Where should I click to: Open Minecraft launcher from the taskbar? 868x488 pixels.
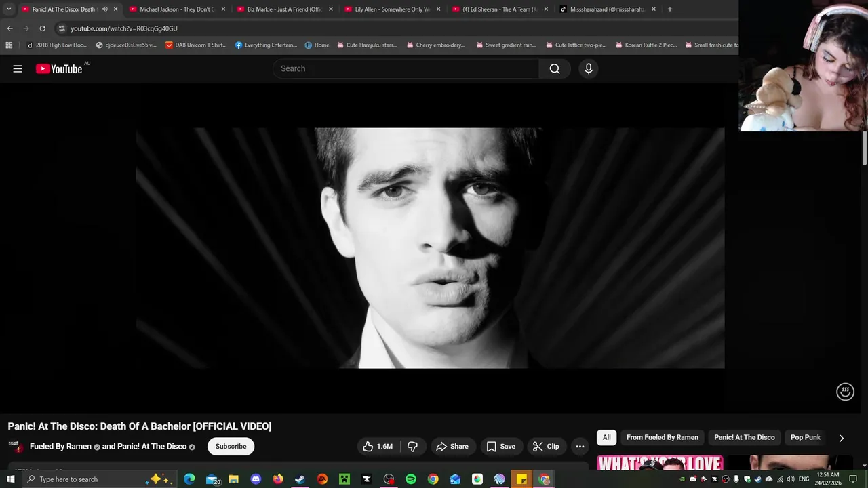click(344, 479)
